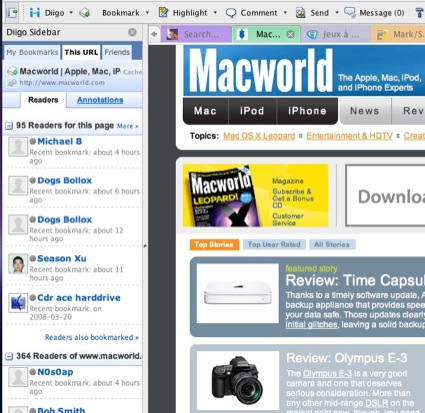The height and width of the screenshot is (413, 425).
Task: Click the Time Capsule product image
Action: pos(238,293)
